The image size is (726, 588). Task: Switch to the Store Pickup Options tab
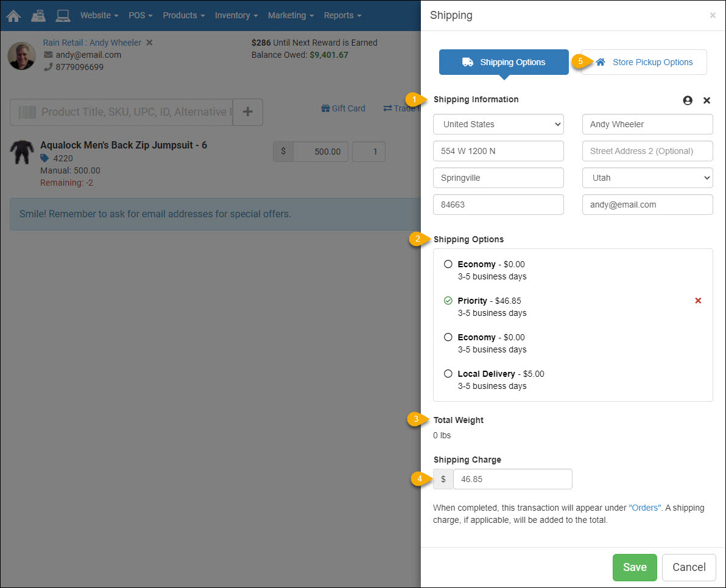click(x=644, y=62)
